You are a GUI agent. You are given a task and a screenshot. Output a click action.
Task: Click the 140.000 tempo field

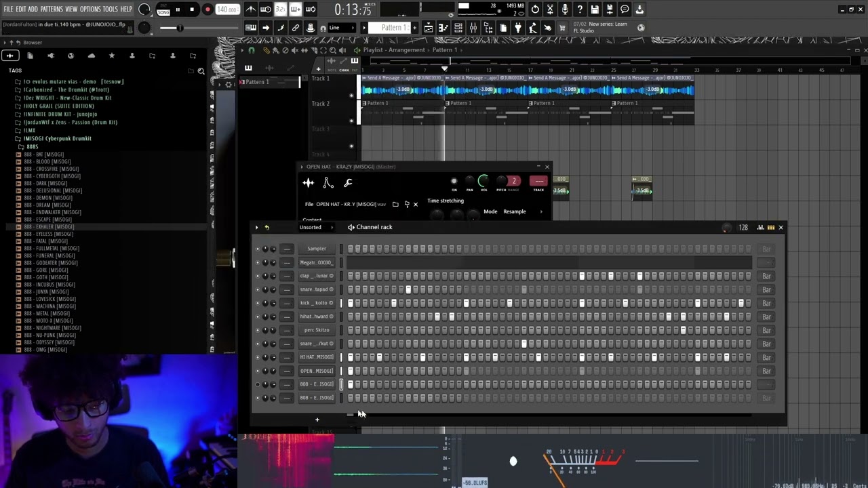pyautogui.click(x=226, y=9)
